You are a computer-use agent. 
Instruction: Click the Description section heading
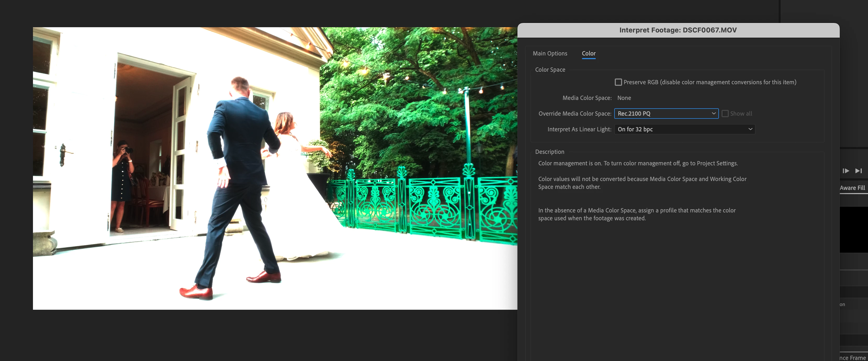click(549, 152)
